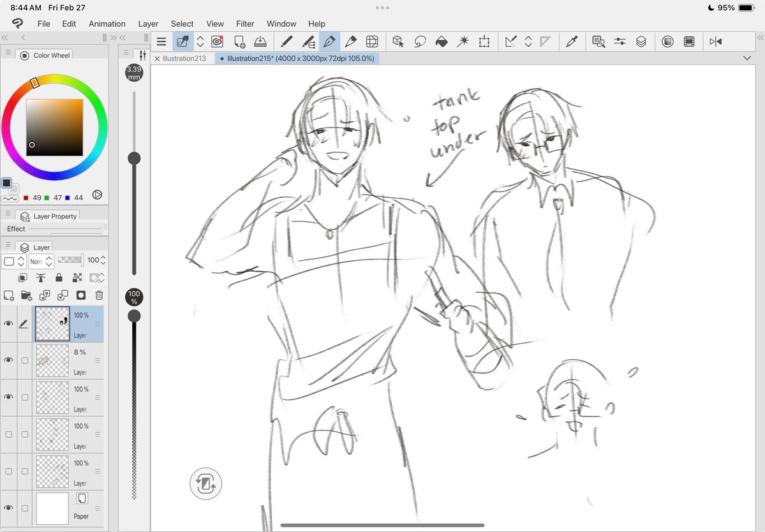This screenshot has width=765, height=532.
Task: Select the Eyedropper tool
Action: pyautogui.click(x=572, y=41)
